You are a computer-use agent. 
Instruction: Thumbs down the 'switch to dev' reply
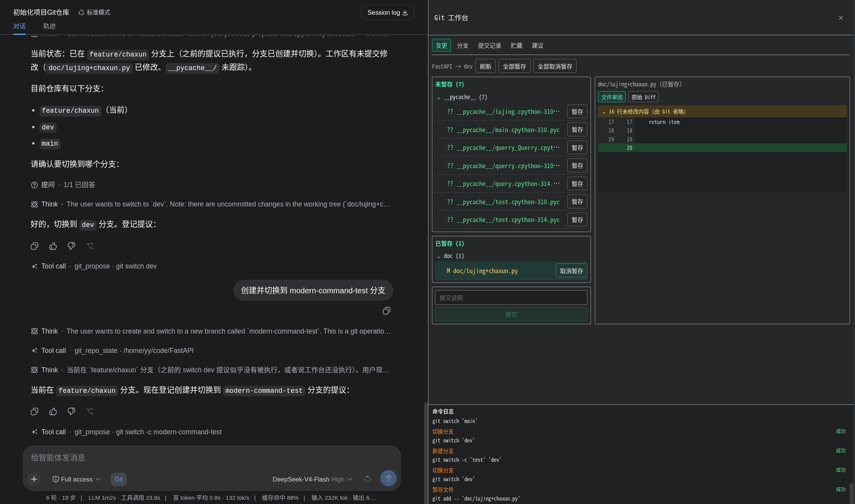[71, 246]
